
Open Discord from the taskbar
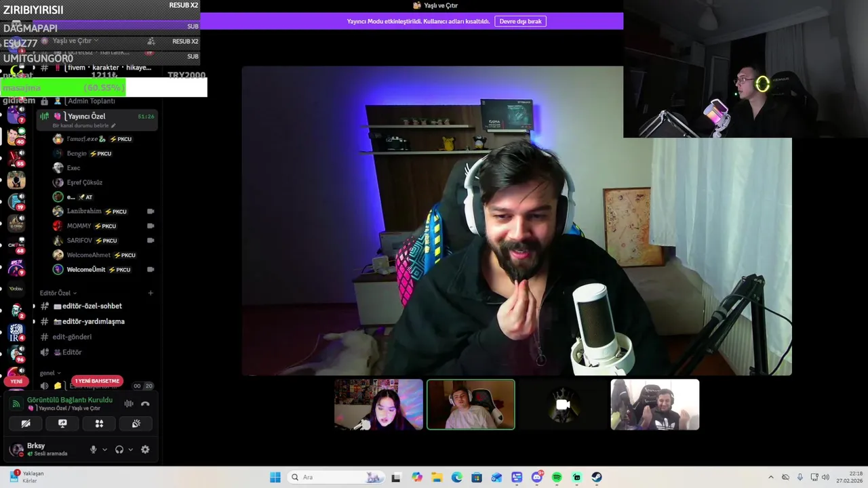[x=537, y=477]
